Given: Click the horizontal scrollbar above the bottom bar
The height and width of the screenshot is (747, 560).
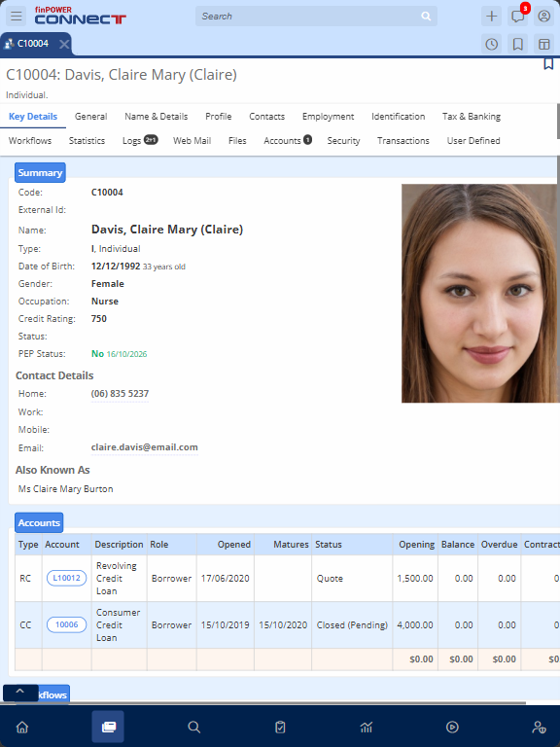Looking at the screenshot, I should click(262, 702).
